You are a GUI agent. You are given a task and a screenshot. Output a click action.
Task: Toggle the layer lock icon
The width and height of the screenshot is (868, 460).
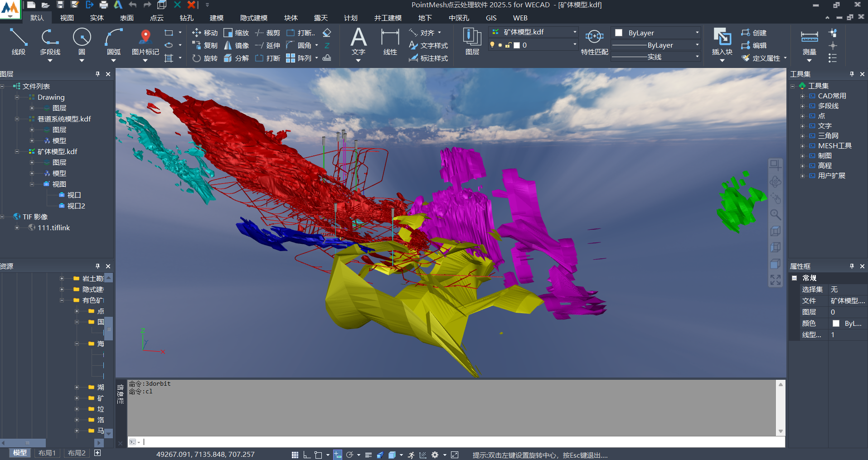coord(508,45)
